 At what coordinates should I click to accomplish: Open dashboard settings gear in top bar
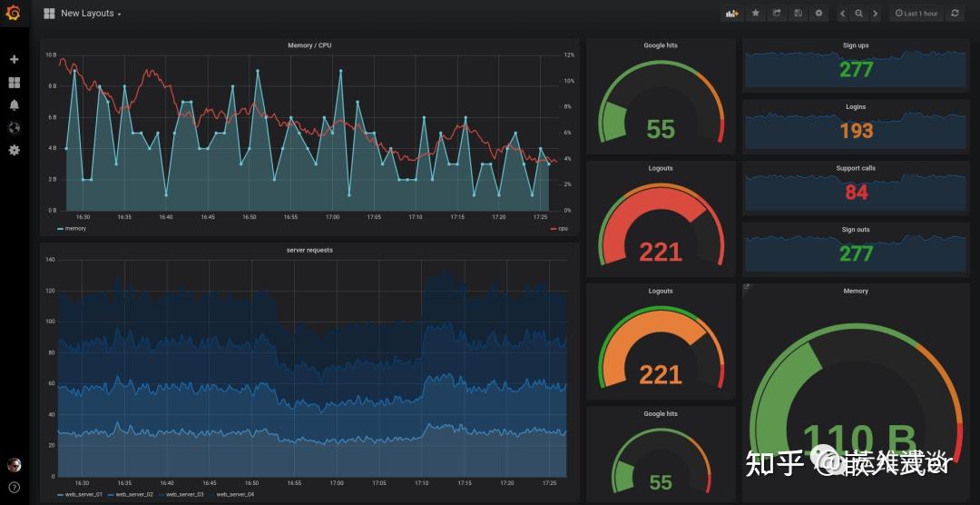818,13
